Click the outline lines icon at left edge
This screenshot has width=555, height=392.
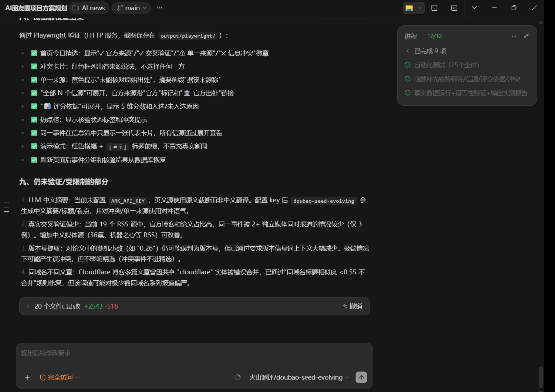click(6, 207)
